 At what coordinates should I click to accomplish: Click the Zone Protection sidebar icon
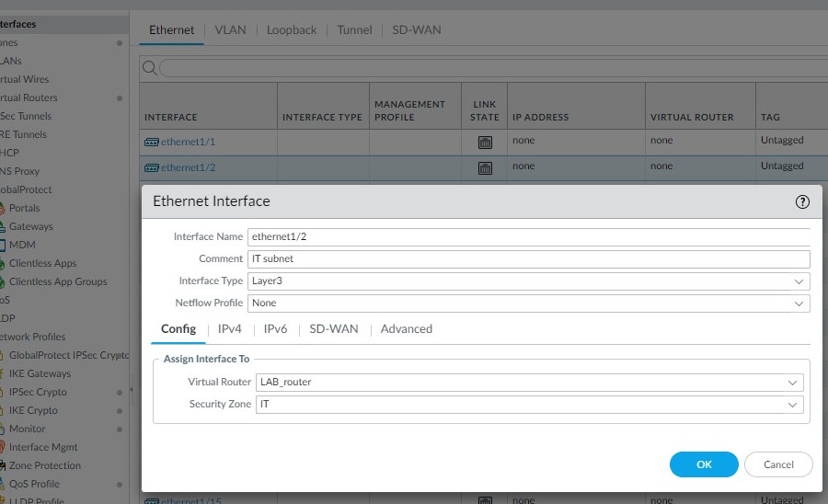(3, 466)
